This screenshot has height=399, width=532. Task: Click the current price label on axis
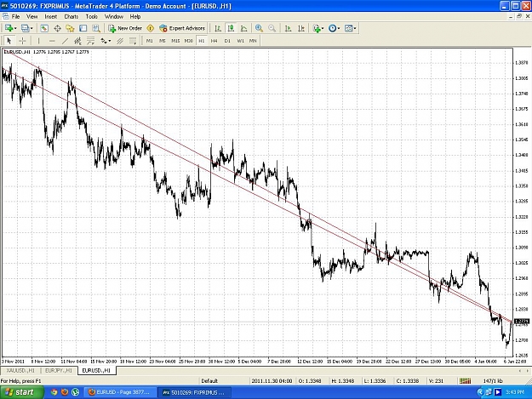pyautogui.click(x=522, y=321)
